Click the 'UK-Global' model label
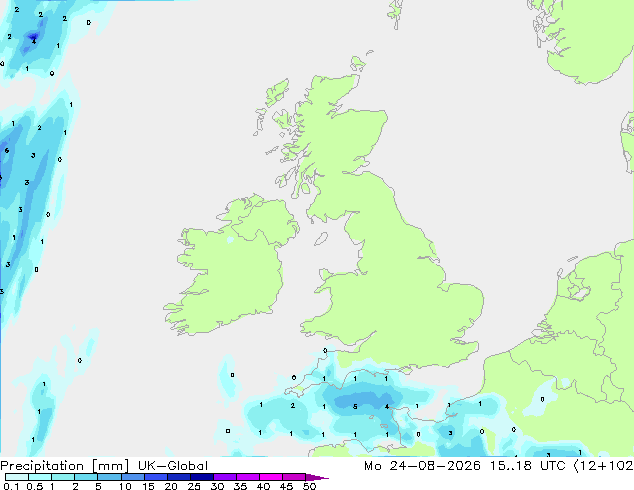The height and width of the screenshot is (490, 634). 173,466
